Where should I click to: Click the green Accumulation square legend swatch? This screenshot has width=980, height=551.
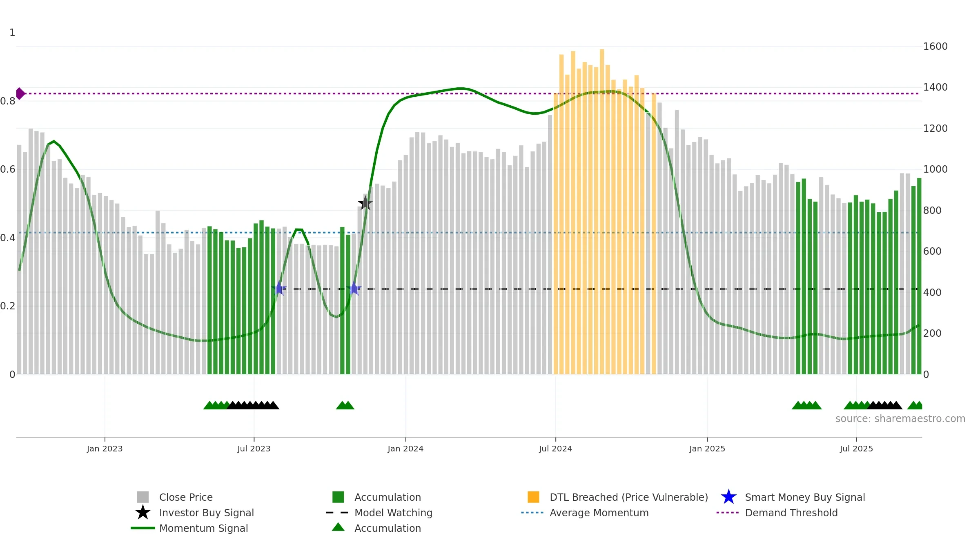pos(338,497)
